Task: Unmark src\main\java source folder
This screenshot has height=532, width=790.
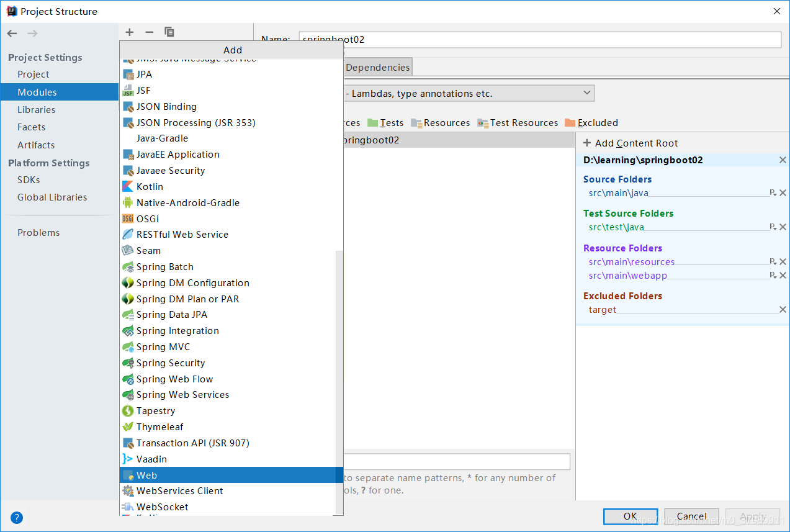Action: pyautogui.click(x=783, y=193)
